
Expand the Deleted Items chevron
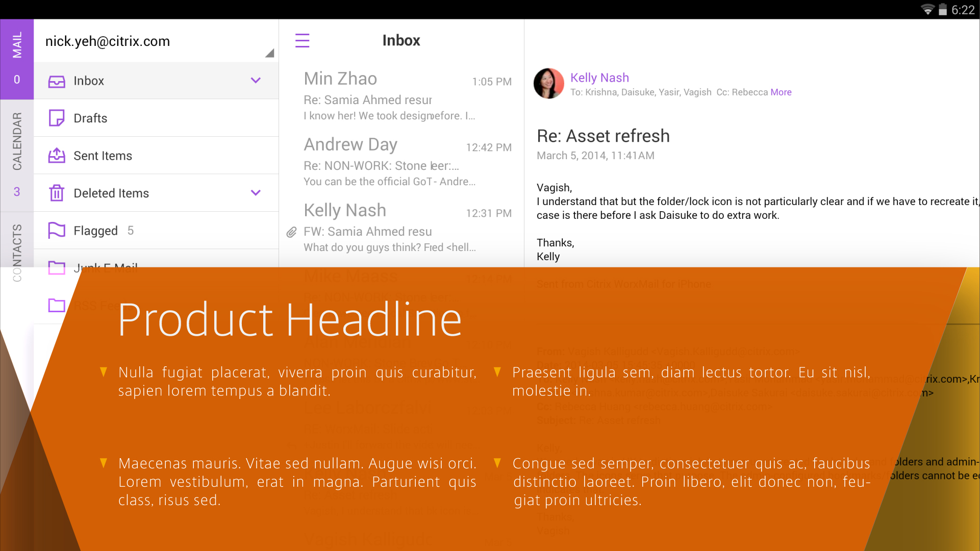tap(256, 193)
